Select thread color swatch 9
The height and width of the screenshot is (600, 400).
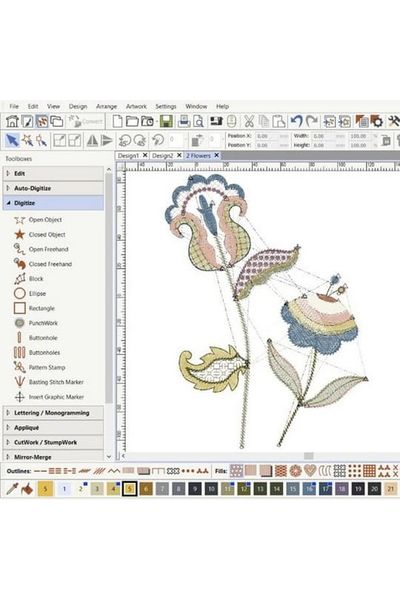[x=195, y=489]
